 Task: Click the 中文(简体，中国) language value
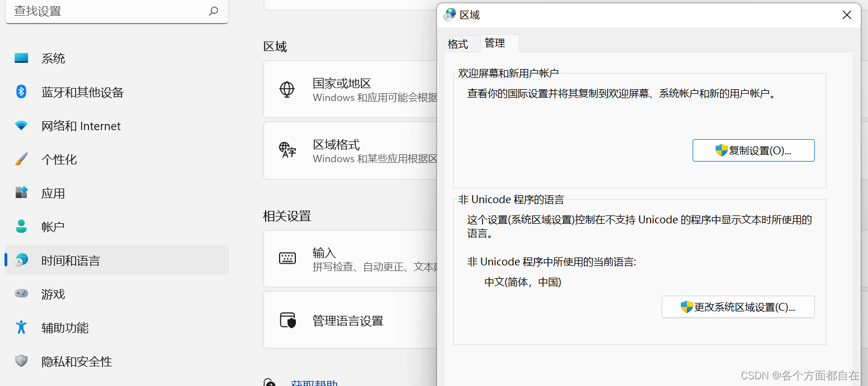[523, 282]
